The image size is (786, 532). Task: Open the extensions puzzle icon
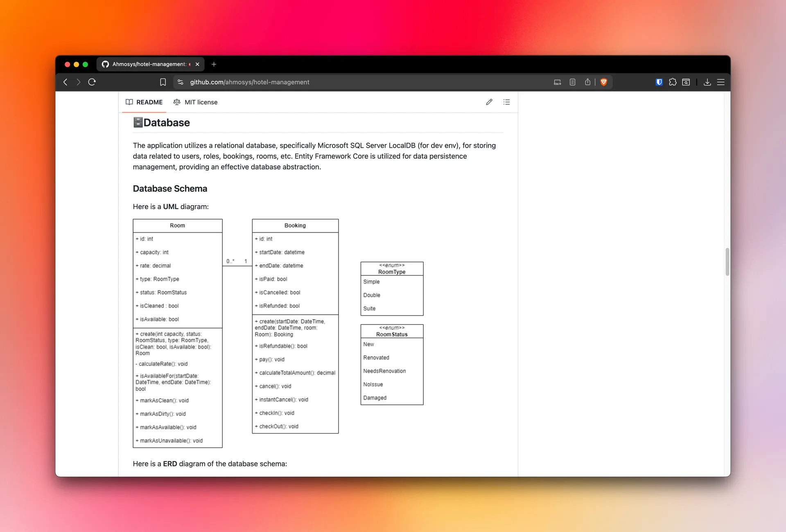point(673,82)
